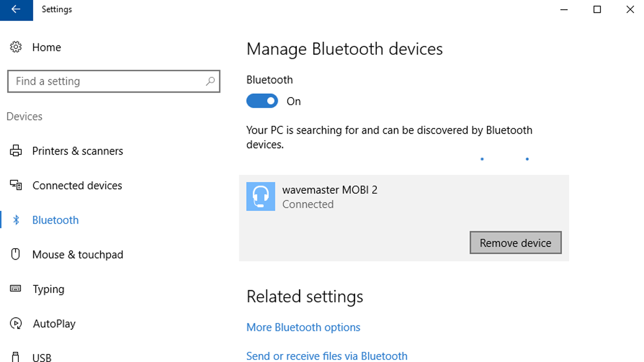644x362 pixels.
Task: Select the Bluetooth icon in the sidebar
Action: [17, 220]
